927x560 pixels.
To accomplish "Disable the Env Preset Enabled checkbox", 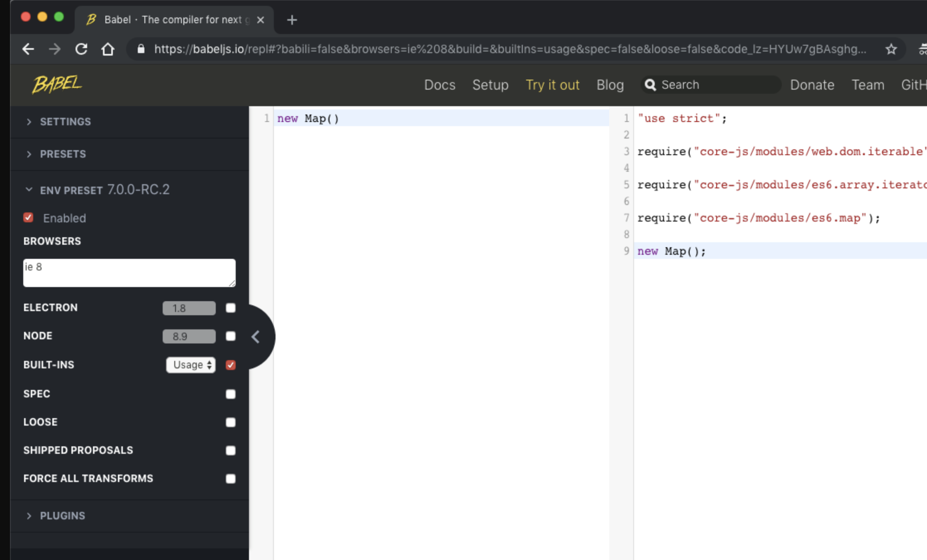I will [28, 218].
